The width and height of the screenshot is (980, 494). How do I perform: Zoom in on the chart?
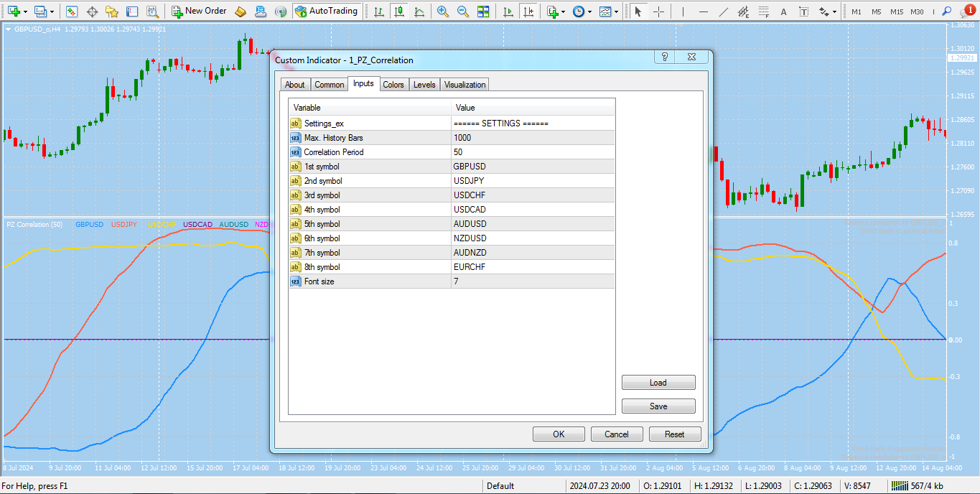click(x=443, y=11)
